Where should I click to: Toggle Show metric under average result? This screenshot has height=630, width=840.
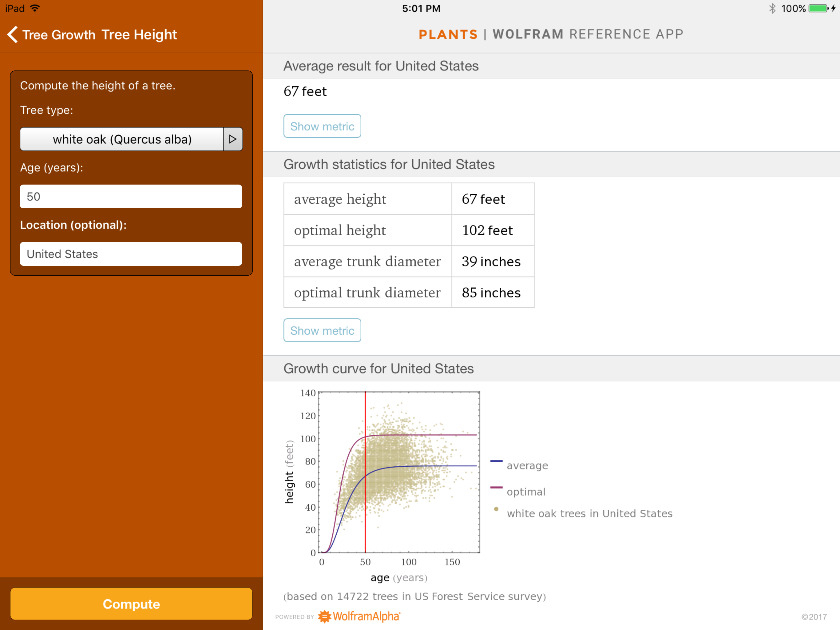click(322, 126)
